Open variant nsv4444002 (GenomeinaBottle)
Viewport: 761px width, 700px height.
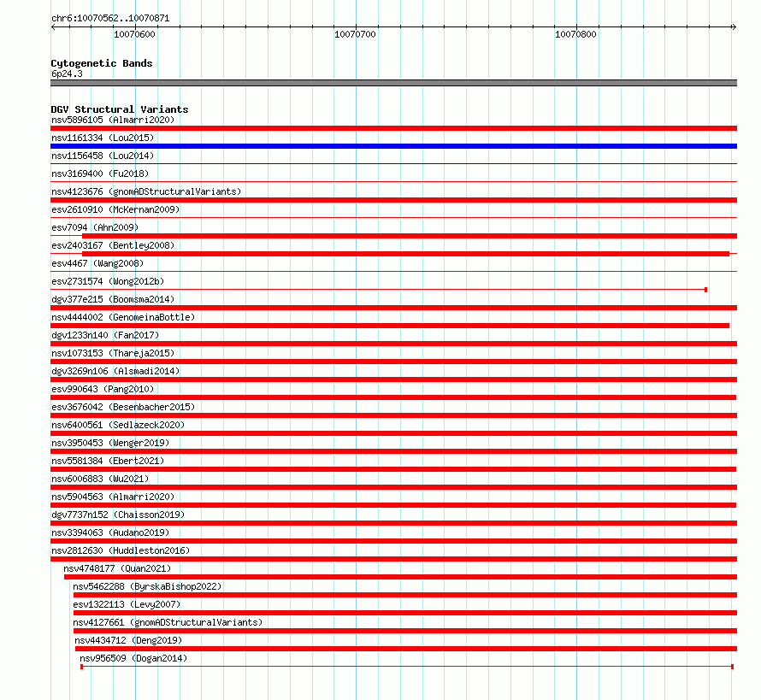[x=123, y=317]
